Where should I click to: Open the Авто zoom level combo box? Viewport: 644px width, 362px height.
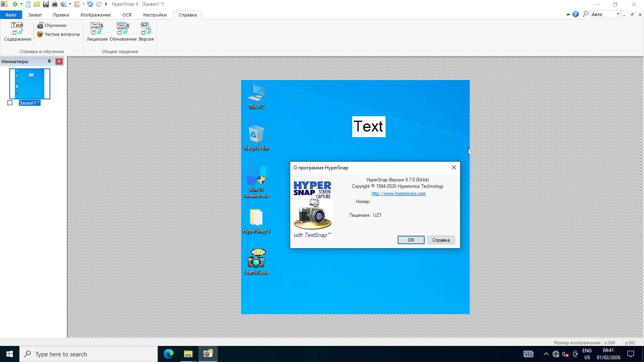pos(606,14)
